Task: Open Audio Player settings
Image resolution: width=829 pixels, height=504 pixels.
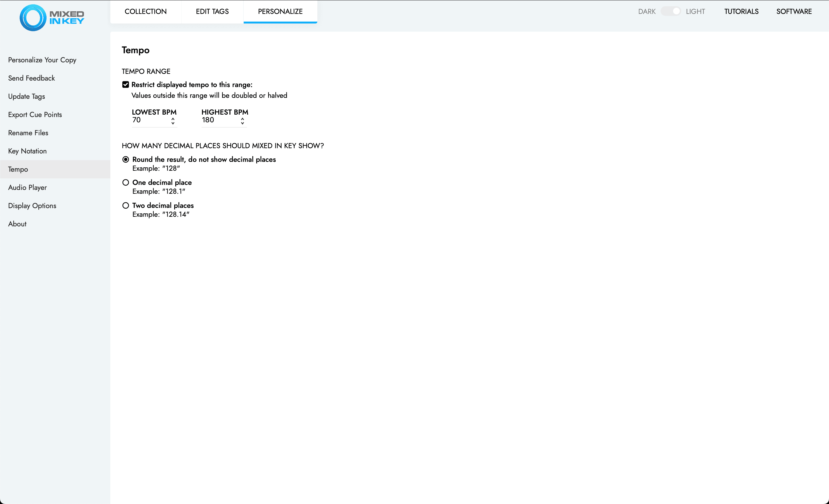Action: 55,187
